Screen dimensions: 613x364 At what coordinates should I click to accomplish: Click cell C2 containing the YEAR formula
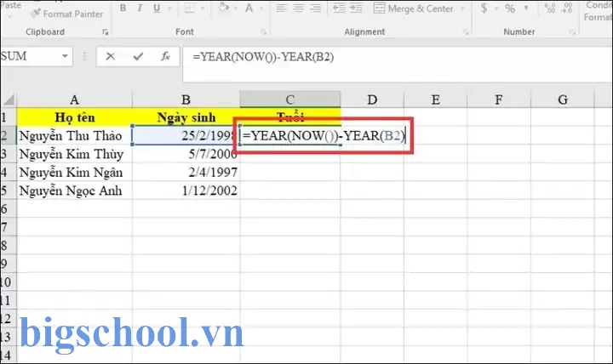click(290, 135)
